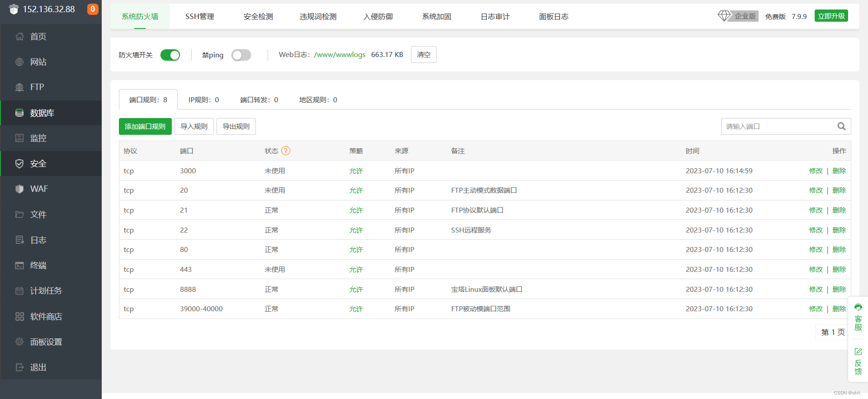Screen dimensions: 868x399
Task: Enable the 禁ping toggle
Action: pos(241,55)
